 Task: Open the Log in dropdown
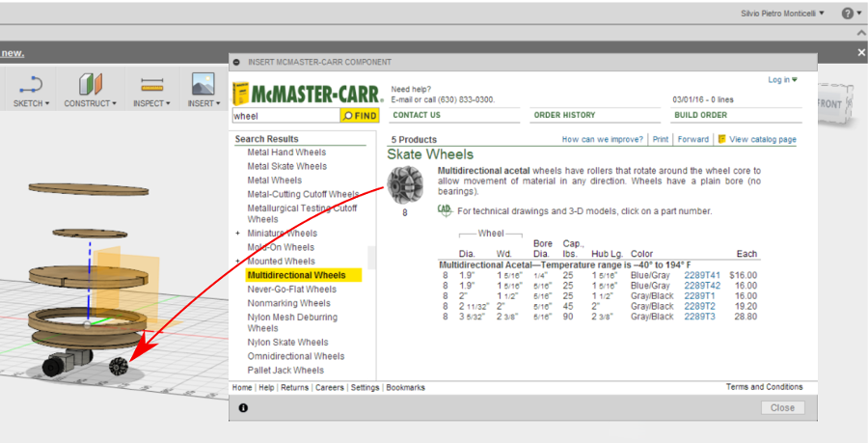pos(782,80)
